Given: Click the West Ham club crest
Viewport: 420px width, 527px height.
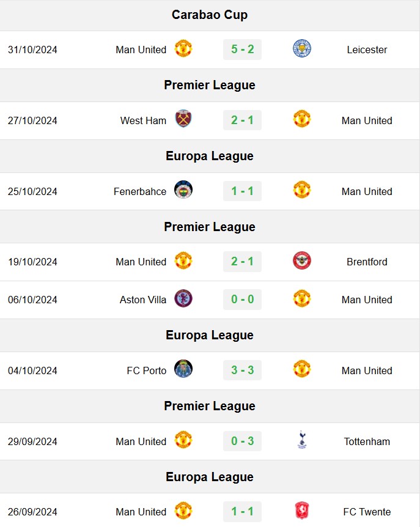Looking at the screenshot, I should 183,119.
